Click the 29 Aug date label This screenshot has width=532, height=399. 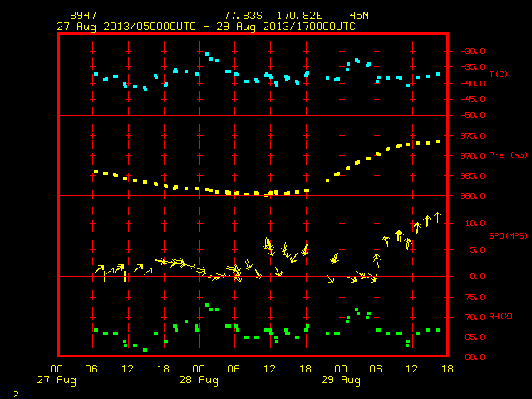pyautogui.click(x=341, y=380)
